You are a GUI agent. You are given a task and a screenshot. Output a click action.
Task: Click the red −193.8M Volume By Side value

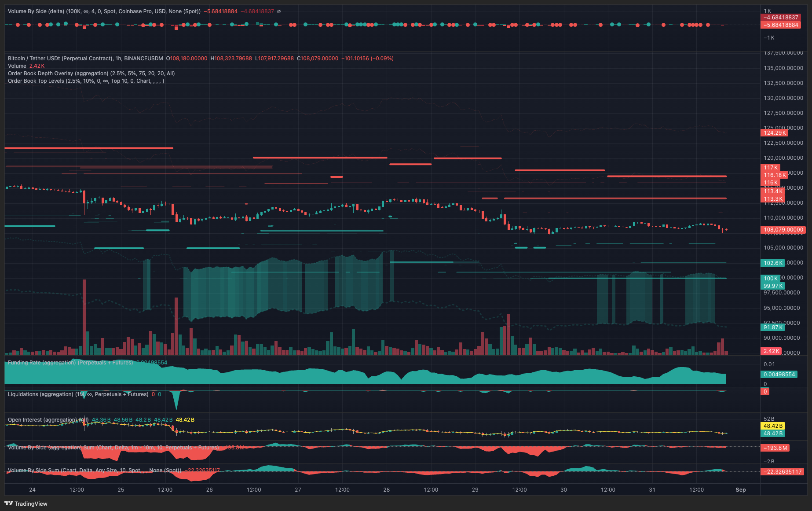pyautogui.click(x=775, y=448)
